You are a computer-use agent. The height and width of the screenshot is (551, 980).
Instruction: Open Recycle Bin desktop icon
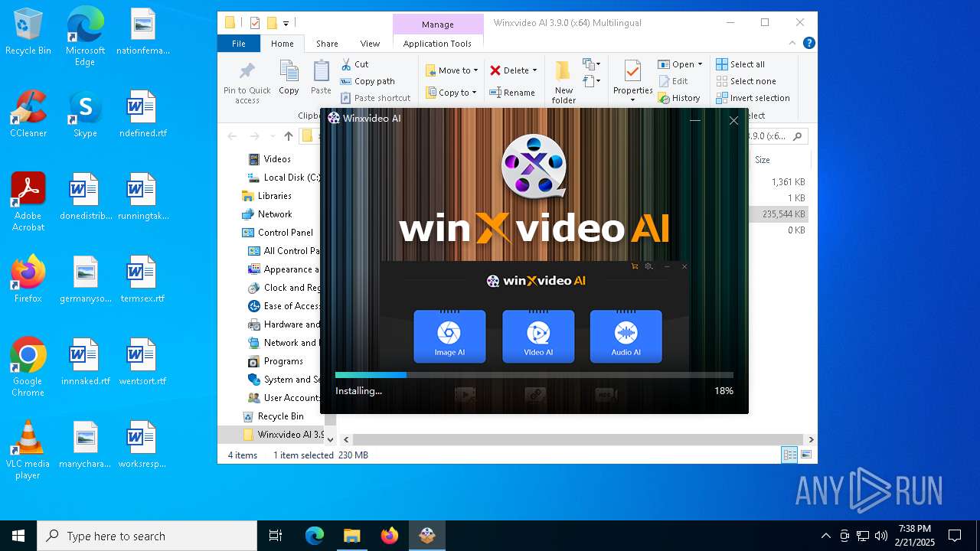(x=28, y=31)
